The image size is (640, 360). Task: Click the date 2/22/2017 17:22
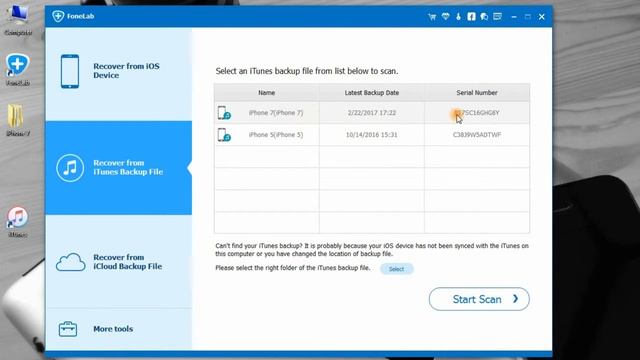pyautogui.click(x=372, y=113)
